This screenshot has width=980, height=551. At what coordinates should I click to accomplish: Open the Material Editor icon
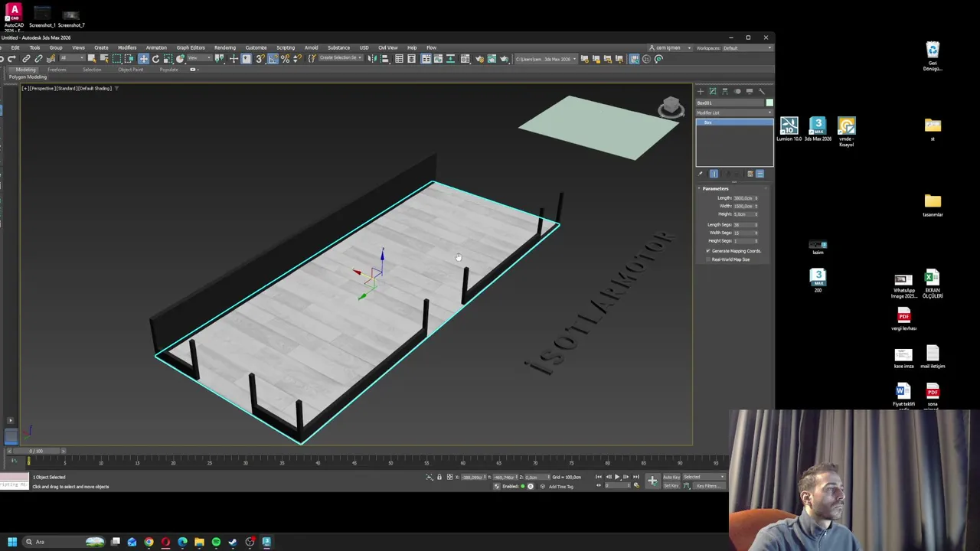465,59
